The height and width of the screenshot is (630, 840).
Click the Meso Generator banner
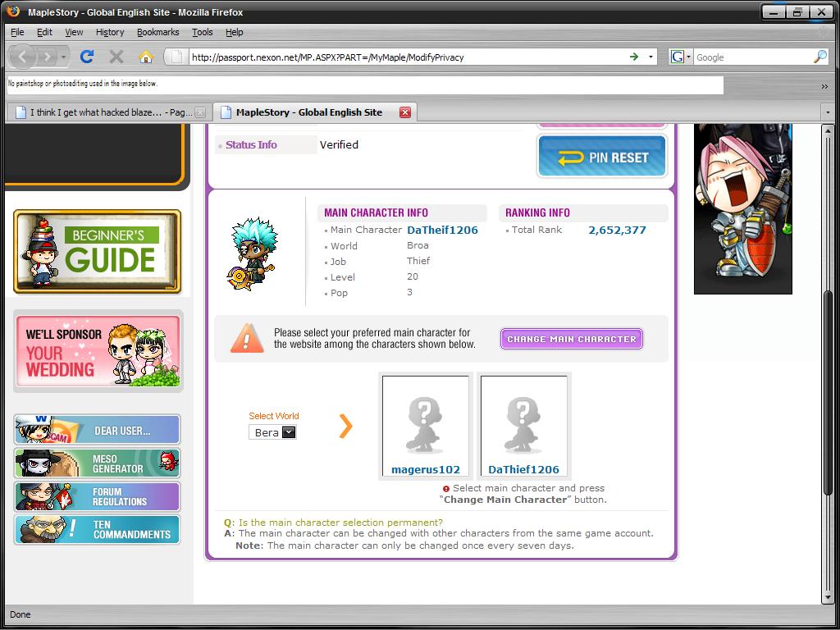coord(97,463)
